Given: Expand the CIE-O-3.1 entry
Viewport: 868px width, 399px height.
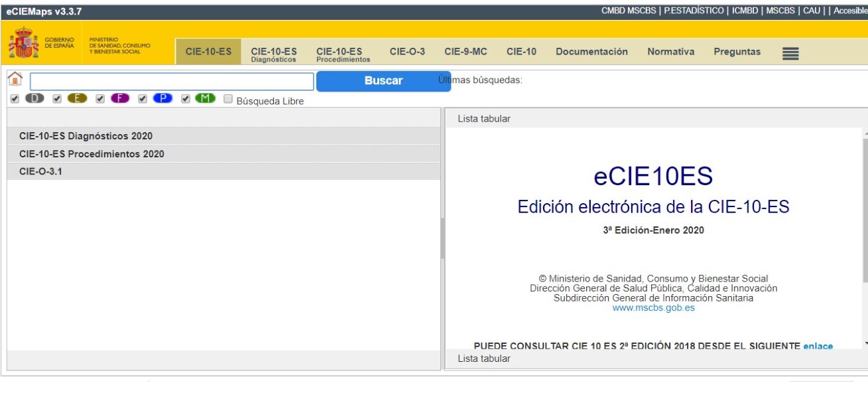Looking at the screenshot, I should click(223, 171).
